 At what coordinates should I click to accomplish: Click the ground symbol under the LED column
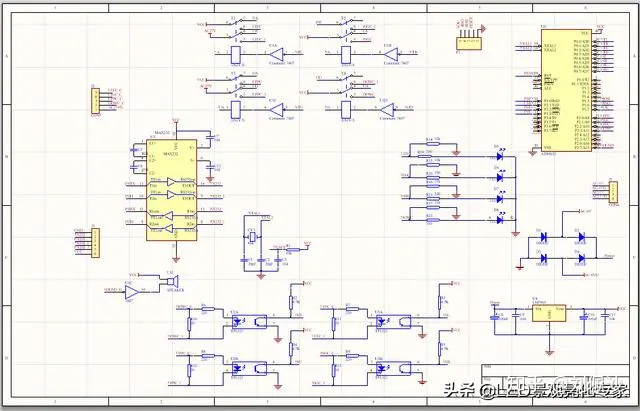[515, 234]
